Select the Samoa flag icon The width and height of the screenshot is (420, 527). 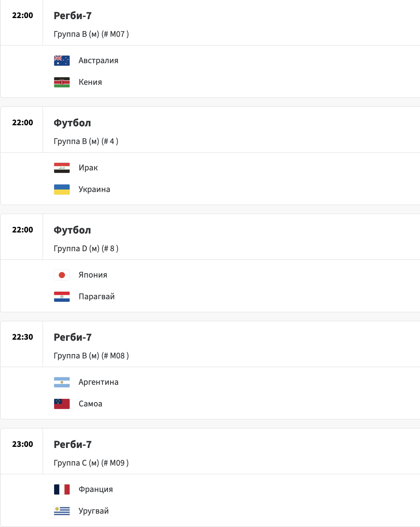click(x=62, y=404)
